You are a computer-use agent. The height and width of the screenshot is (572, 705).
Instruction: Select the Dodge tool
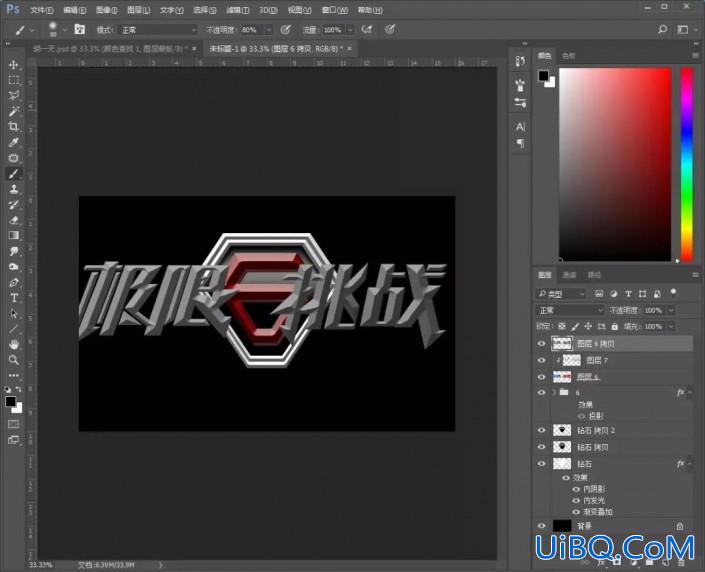point(13,267)
